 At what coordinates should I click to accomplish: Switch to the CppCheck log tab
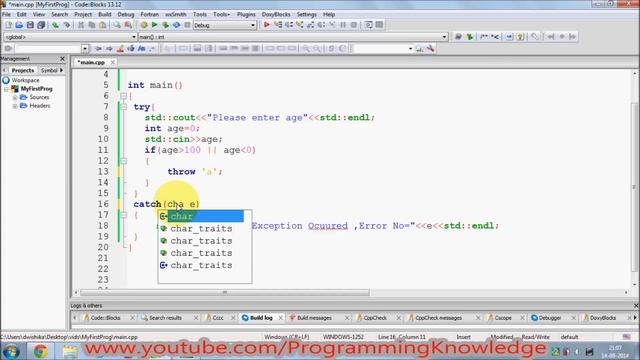coord(375,318)
